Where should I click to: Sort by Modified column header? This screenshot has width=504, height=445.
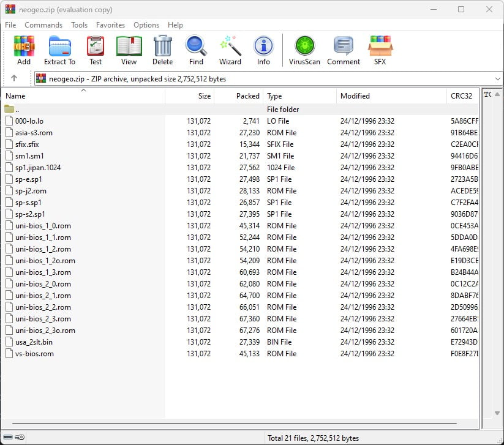(x=391, y=95)
